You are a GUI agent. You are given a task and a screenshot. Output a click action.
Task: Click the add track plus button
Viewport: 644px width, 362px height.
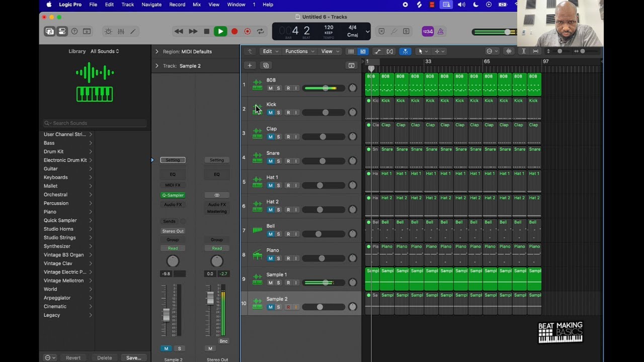click(x=250, y=65)
